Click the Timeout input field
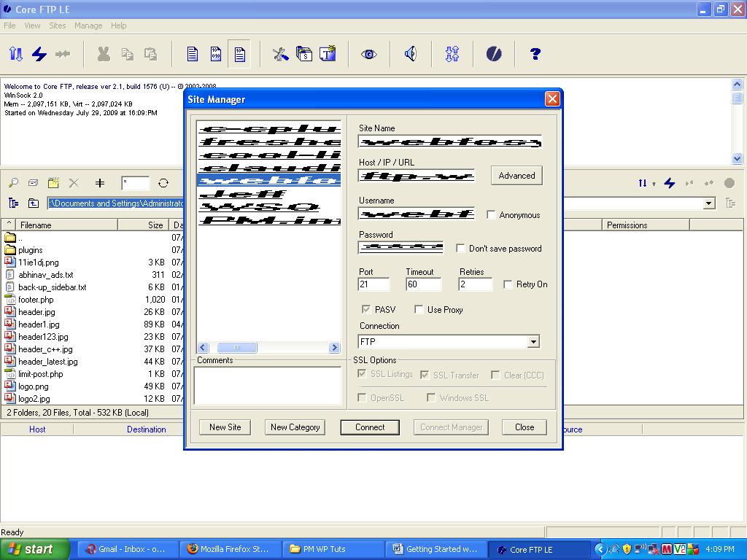 click(x=424, y=284)
